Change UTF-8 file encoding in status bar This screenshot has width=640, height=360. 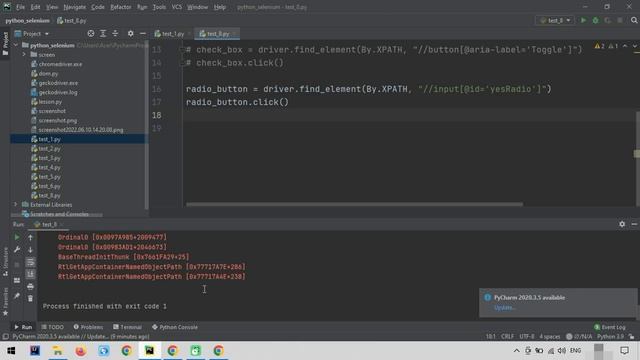(527, 337)
